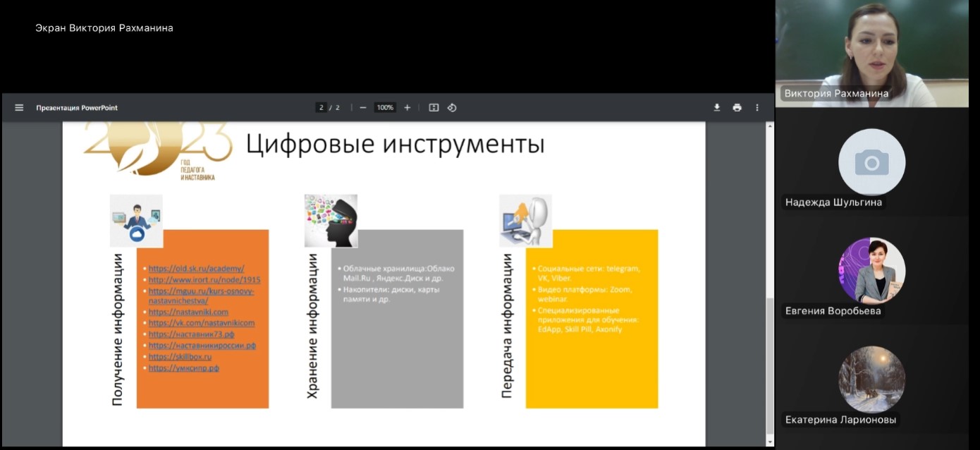Open the skillbox.ru link

180,357
